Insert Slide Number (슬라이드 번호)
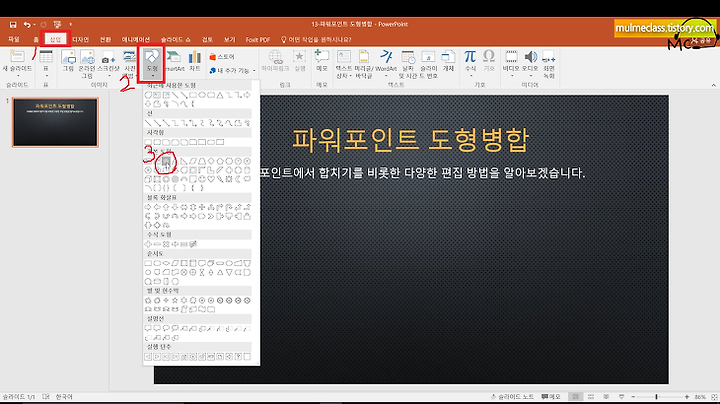This screenshot has width=720, height=404. tap(428, 64)
